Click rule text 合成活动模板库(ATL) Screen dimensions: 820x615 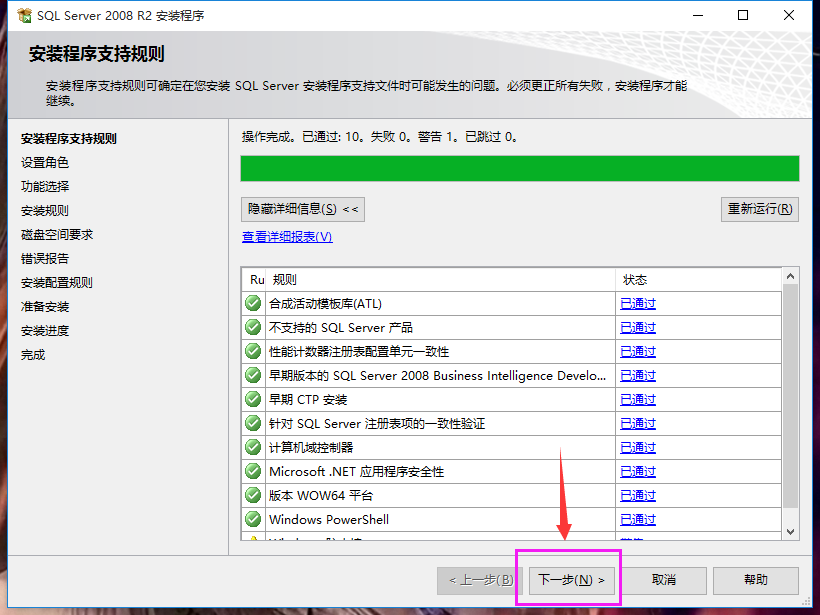click(x=325, y=304)
